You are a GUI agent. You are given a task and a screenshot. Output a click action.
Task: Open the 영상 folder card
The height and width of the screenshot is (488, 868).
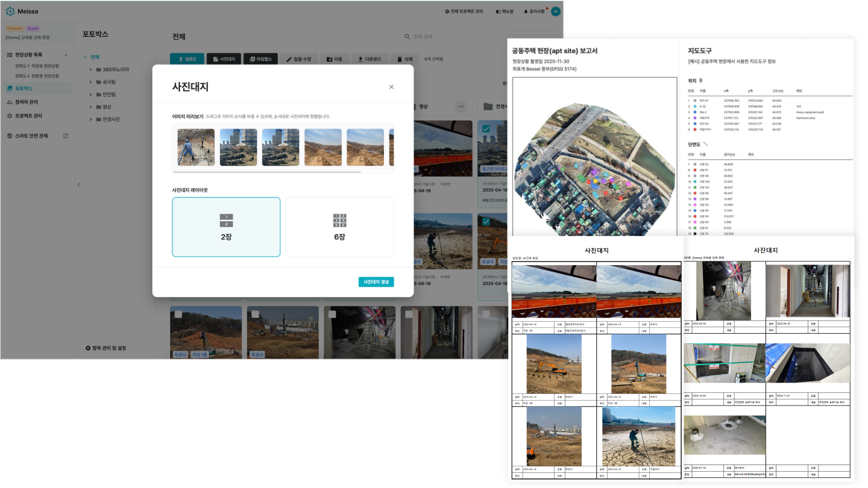pos(435,107)
